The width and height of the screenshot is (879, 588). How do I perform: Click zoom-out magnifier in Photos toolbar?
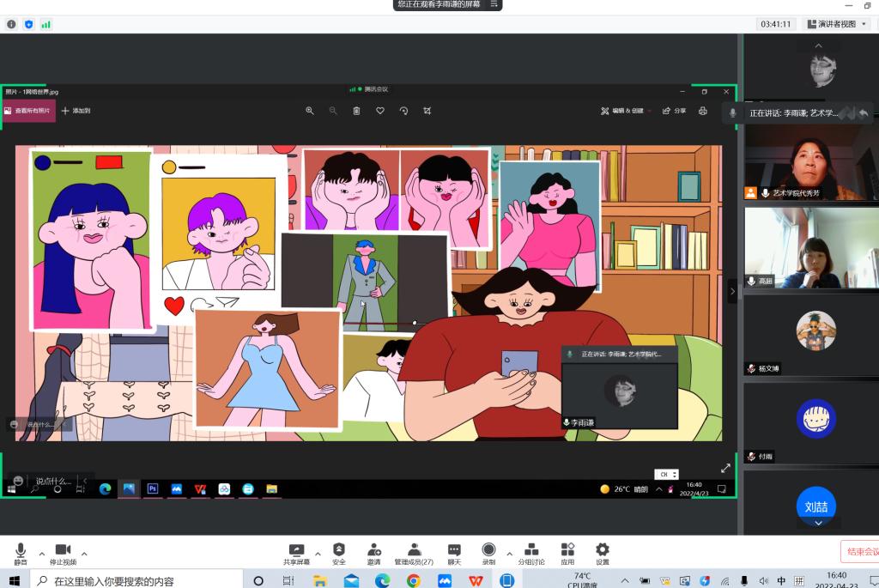pyautogui.click(x=333, y=111)
